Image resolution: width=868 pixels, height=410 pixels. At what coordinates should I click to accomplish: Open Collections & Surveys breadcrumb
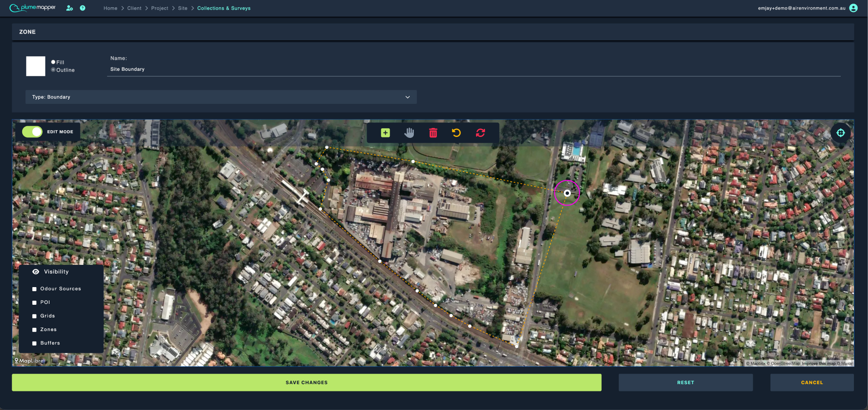(224, 8)
